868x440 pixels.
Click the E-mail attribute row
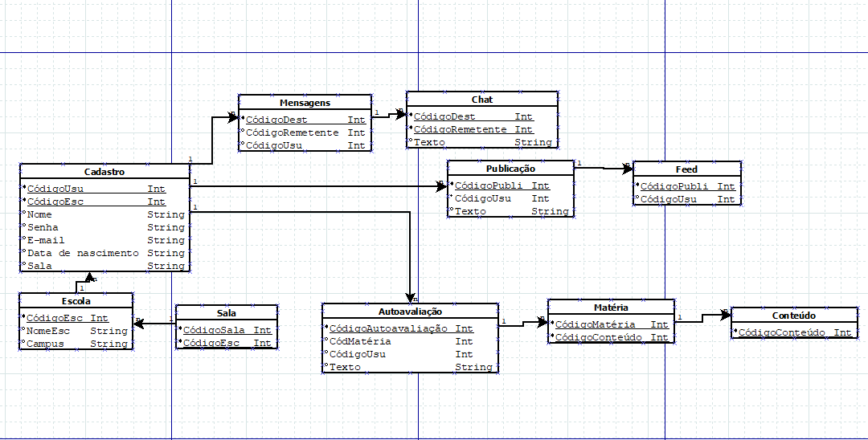pos(46,240)
